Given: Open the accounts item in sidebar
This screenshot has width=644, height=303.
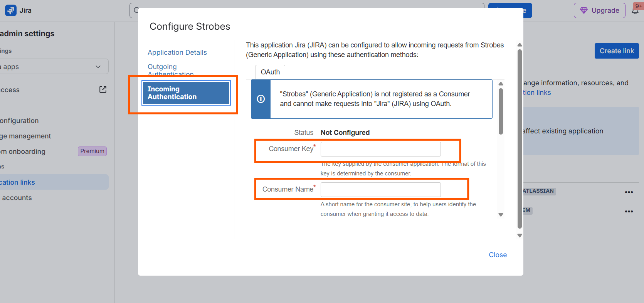Looking at the screenshot, I should pos(17,198).
